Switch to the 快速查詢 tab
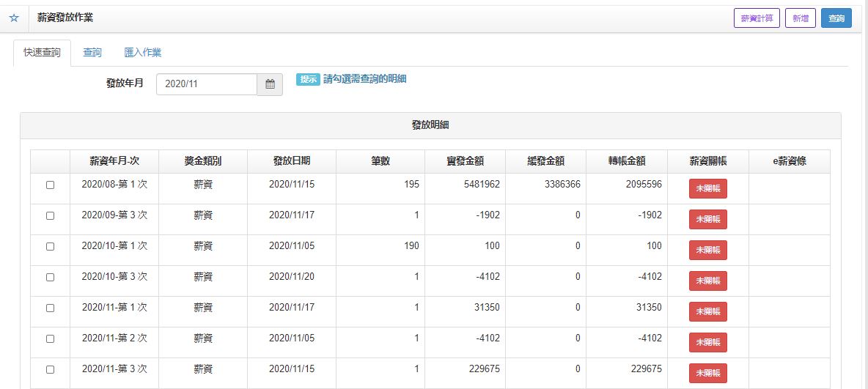 42,53
